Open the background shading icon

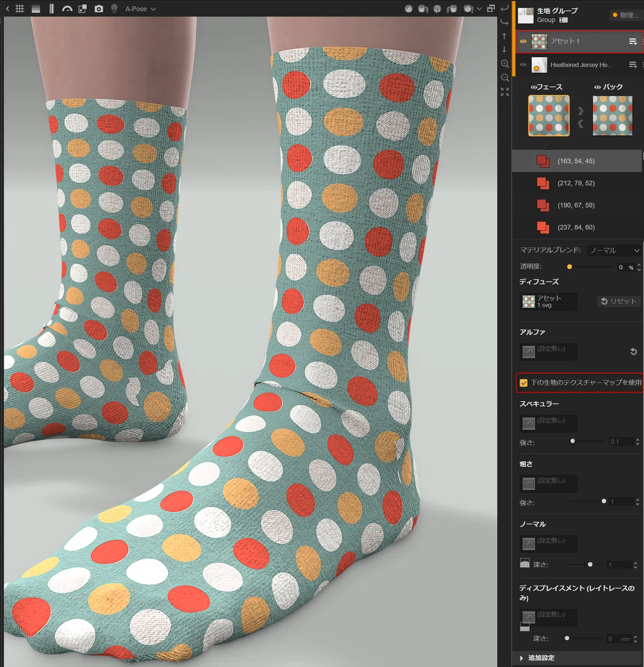coord(36,9)
